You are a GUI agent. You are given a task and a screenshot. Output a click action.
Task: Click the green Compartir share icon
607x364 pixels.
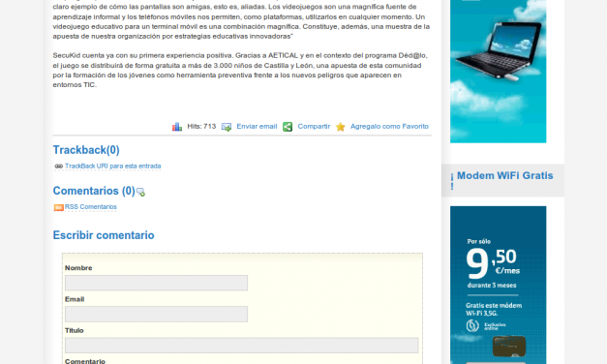point(288,127)
